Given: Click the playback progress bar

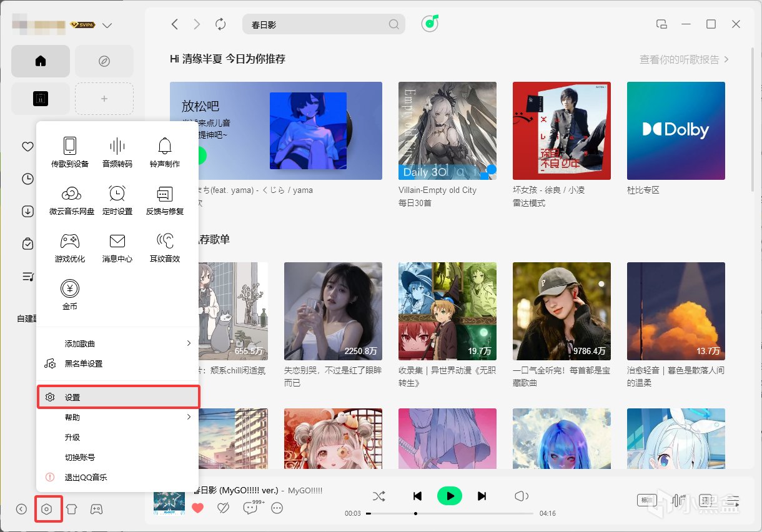Looking at the screenshot, I should (x=450, y=513).
